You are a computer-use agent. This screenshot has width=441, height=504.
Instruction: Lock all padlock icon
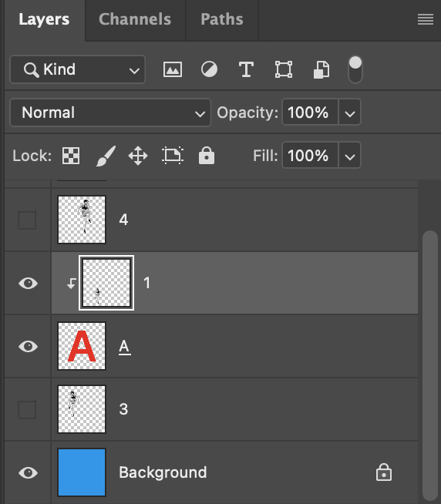pyautogui.click(x=207, y=156)
